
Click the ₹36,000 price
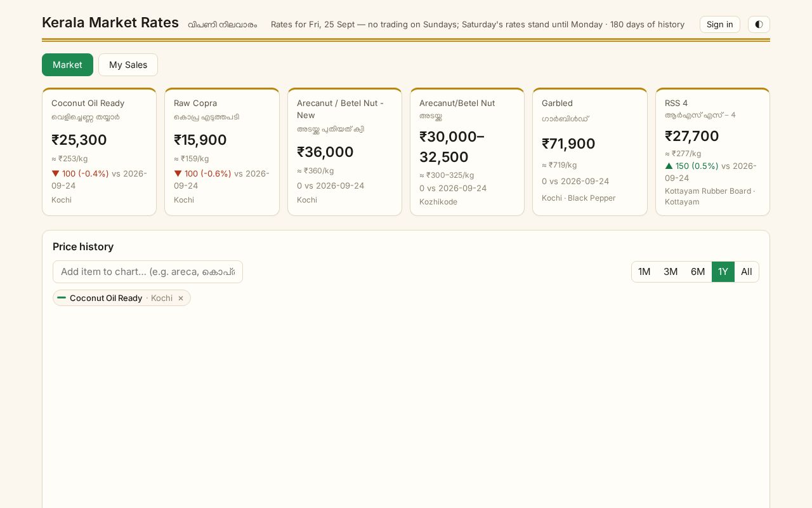click(x=325, y=152)
